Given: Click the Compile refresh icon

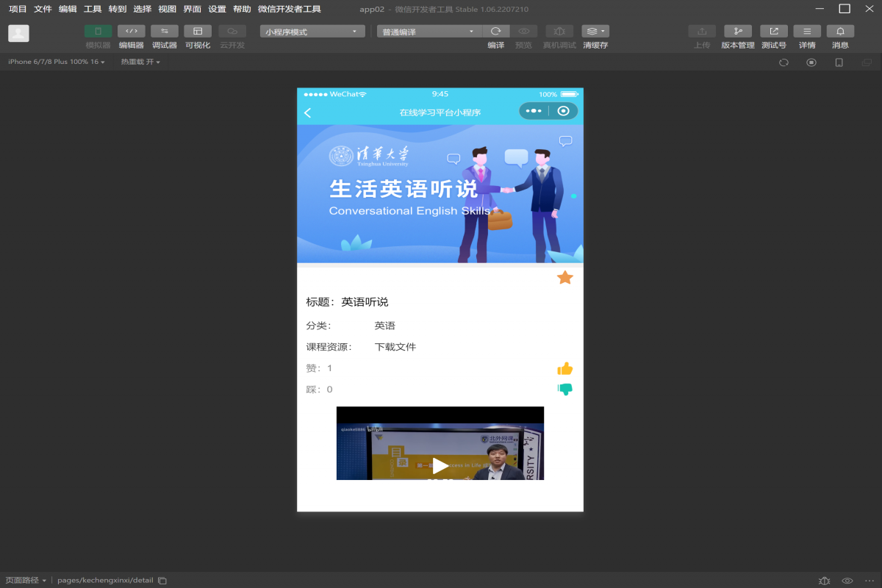Looking at the screenshot, I should [495, 32].
